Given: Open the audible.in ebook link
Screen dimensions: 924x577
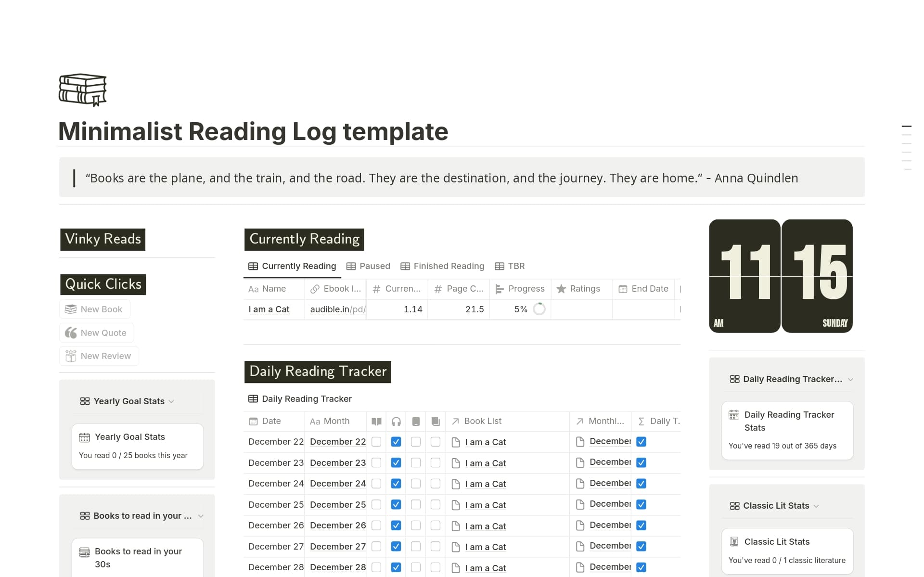Looking at the screenshot, I should point(337,309).
